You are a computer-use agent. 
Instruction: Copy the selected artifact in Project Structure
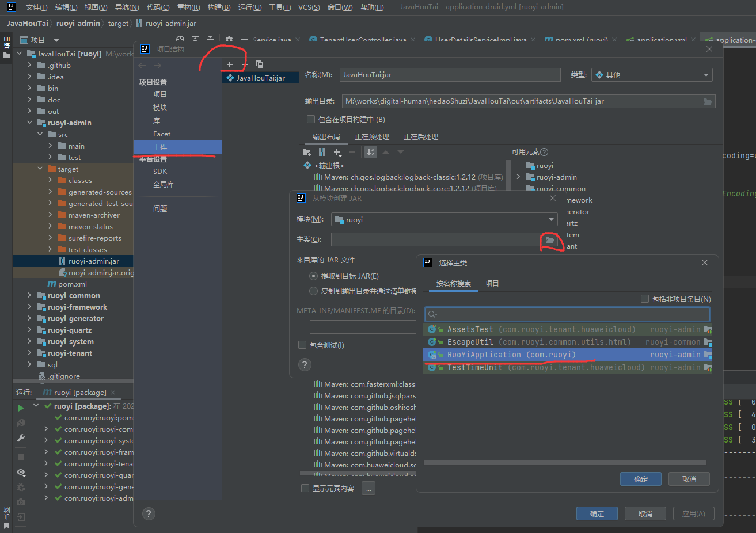pyautogui.click(x=260, y=64)
